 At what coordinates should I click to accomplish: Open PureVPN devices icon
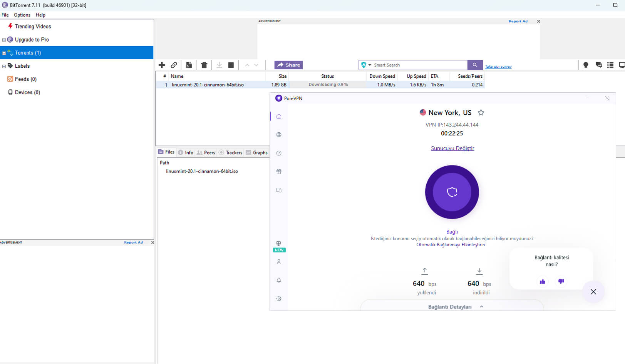pos(279,190)
